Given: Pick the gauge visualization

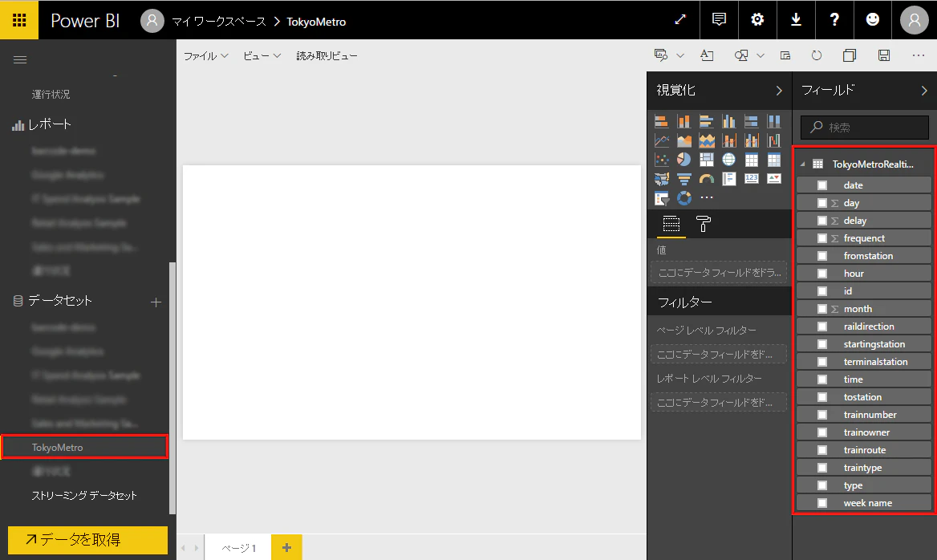Looking at the screenshot, I should click(706, 179).
